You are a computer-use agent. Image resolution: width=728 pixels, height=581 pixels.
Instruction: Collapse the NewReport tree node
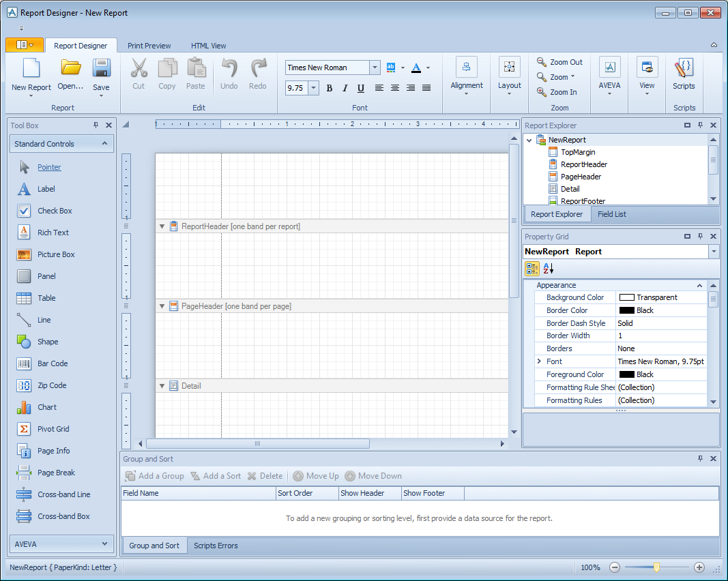529,140
